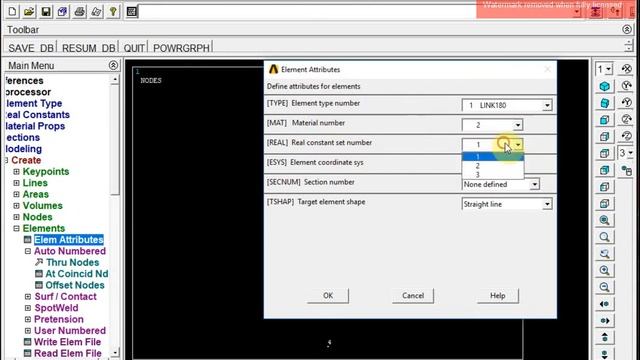Open Help in Element Attributes dialog
The height and width of the screenshot is (360, 640).
pos(498,296)
